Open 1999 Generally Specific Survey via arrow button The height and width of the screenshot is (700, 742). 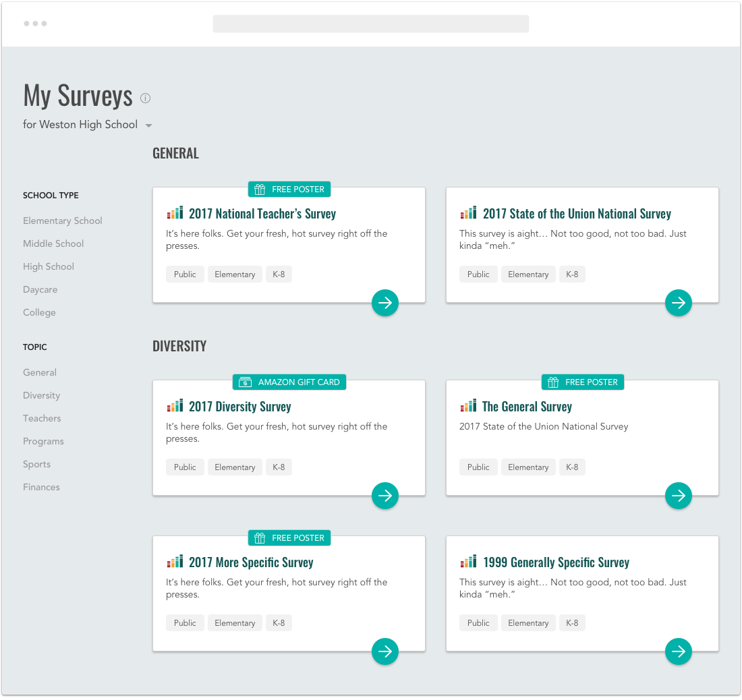(679, 651)
